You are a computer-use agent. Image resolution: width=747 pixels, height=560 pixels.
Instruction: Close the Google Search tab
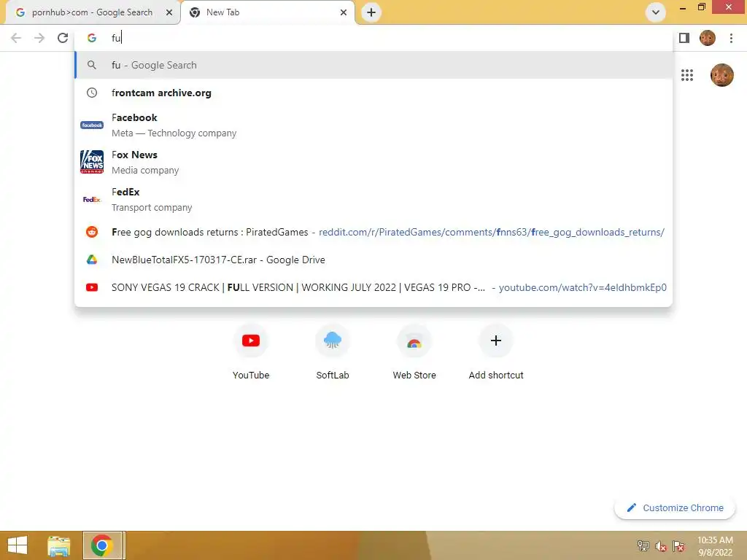coord(169,12)
